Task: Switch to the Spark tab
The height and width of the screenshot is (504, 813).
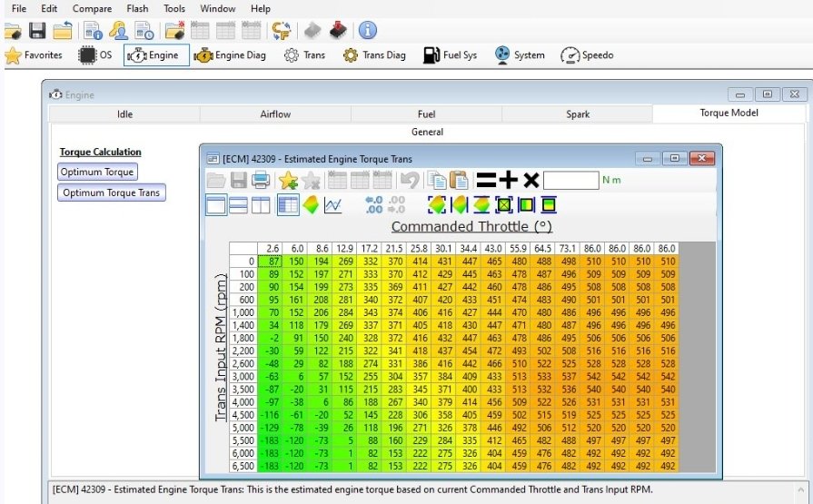Action: tap(578, 114)
